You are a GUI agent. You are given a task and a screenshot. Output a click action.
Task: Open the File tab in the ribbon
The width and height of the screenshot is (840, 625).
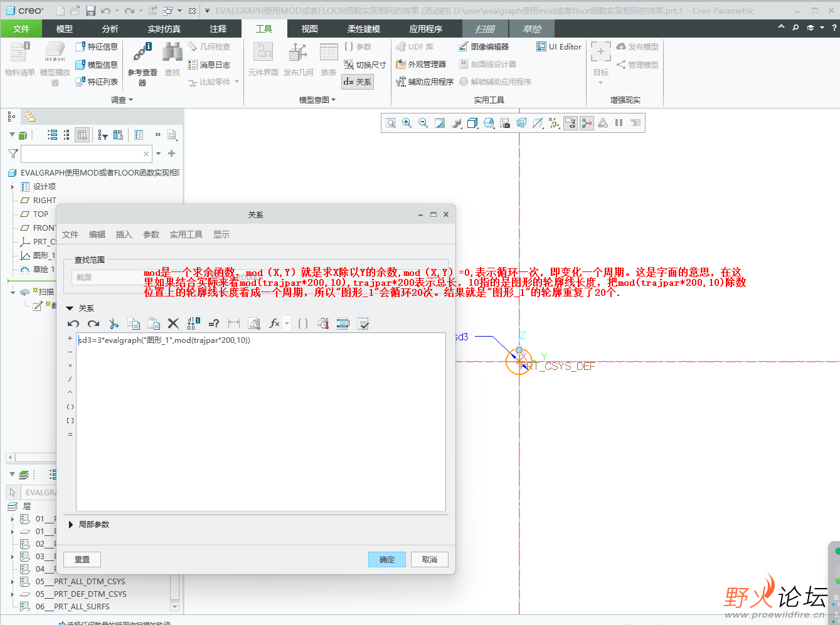click(21, 29)
